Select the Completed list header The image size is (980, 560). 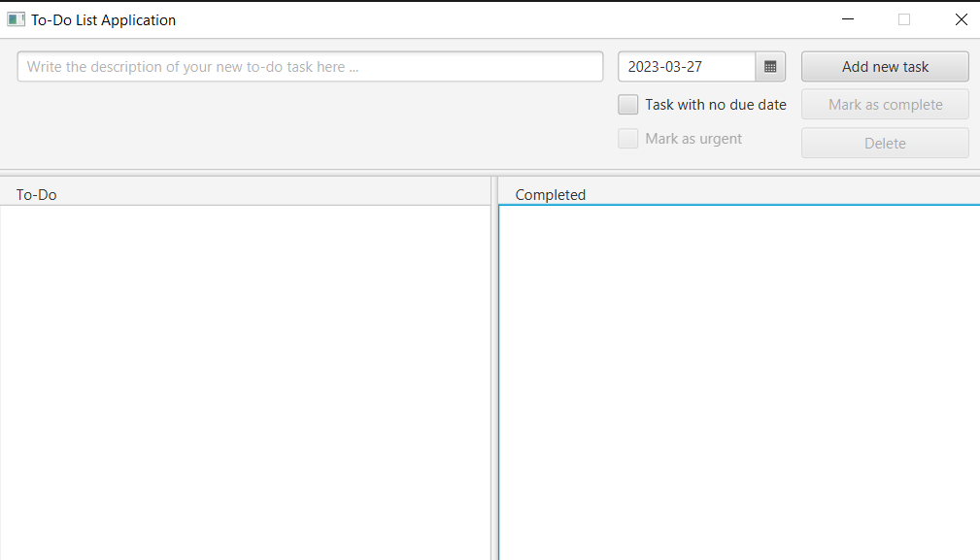point(550,195)
